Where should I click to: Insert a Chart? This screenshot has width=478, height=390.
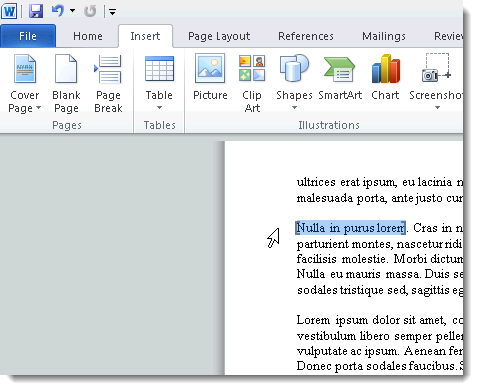pyautogui.click(x=385, y=77)
